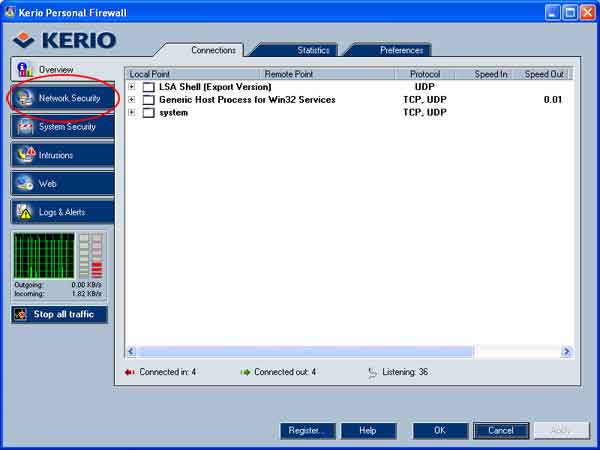The image size is (600, 450).
Task: Open the Overview section
Action: click(x=62, y=69)
